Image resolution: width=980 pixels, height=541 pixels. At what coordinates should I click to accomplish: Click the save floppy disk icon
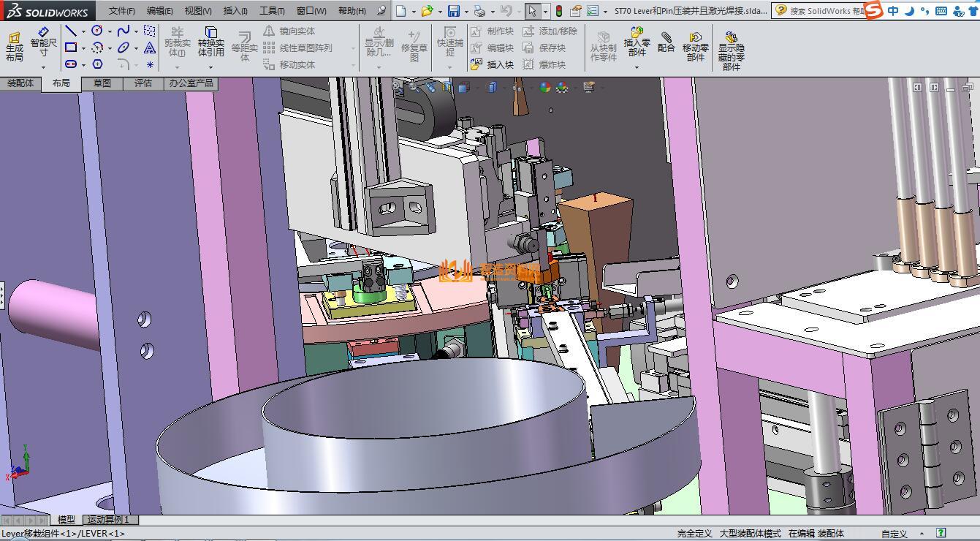[x=453, y=11]
